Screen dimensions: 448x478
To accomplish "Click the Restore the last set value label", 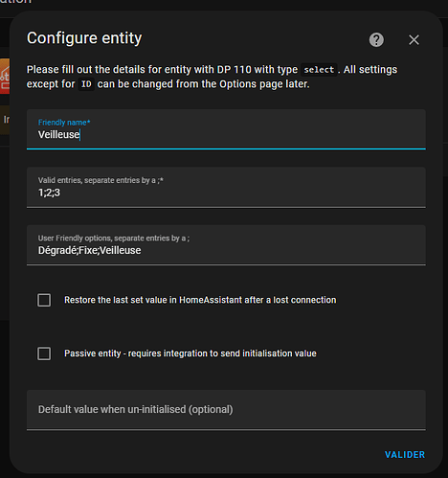I will 200,300.
